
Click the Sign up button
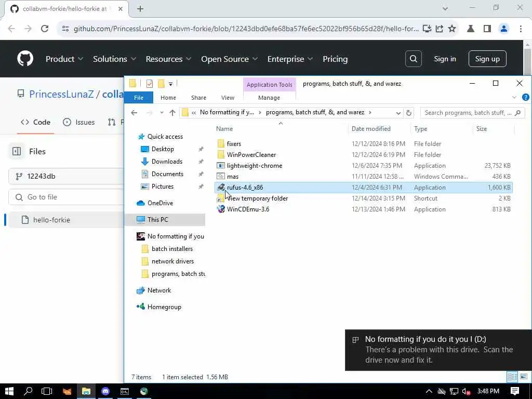pyautogui.click(x=487, y=59)
